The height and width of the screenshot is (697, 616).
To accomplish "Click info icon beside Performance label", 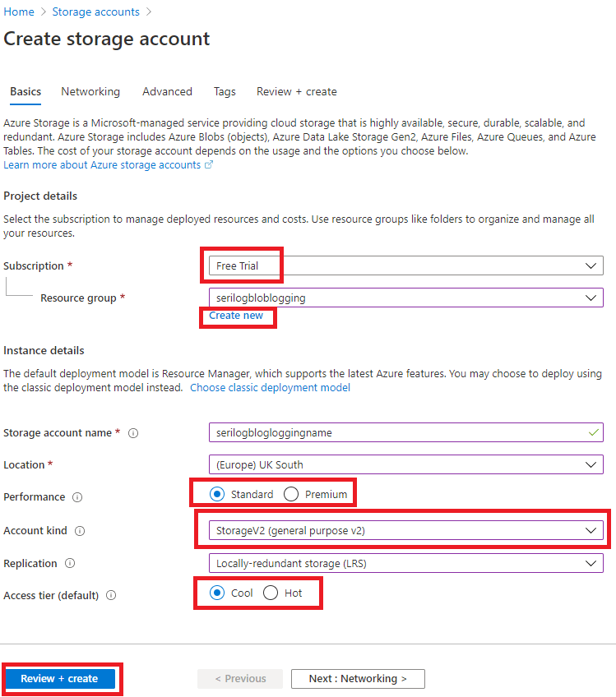I will coord(77,497).
